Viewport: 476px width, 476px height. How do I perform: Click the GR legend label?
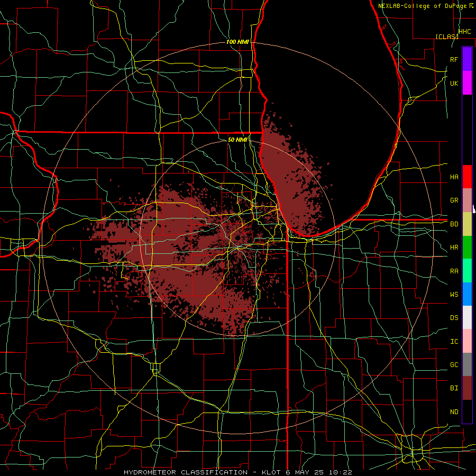[454, 200]
